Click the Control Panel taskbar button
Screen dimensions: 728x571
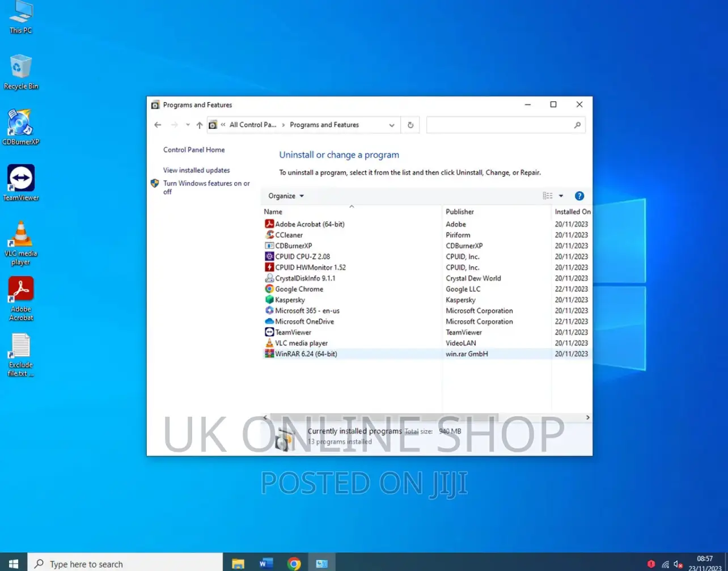pyautogui.click(x=322, y=563)
